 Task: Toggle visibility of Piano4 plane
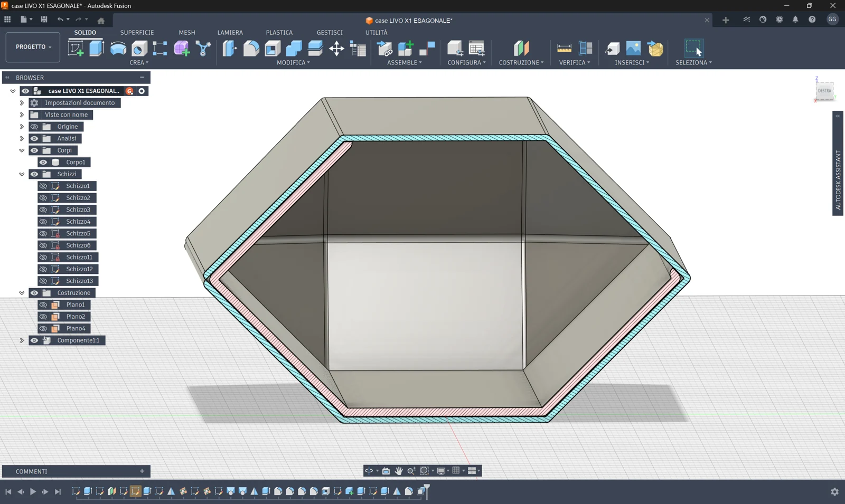43,328
